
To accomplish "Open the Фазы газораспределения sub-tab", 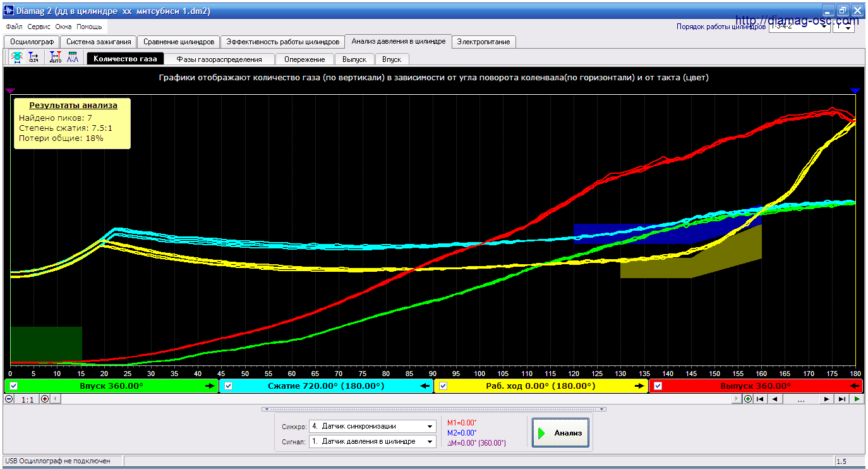I will [219, 59].
